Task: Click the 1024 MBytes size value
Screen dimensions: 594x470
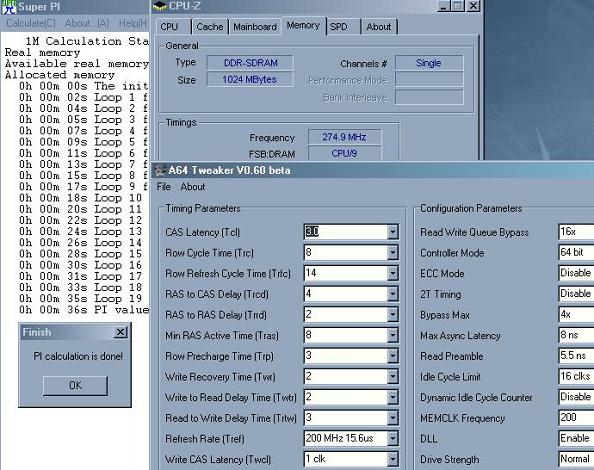Action: (x=250, y=80)
